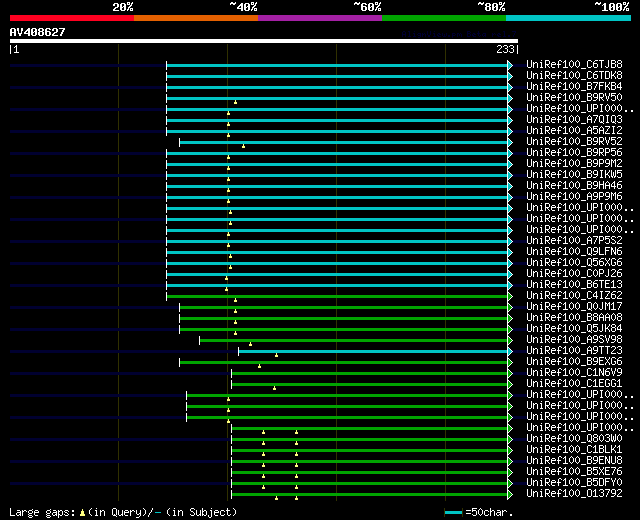
Task: Open hit UniRef100_A5AZI2
Action: [574, 131]
